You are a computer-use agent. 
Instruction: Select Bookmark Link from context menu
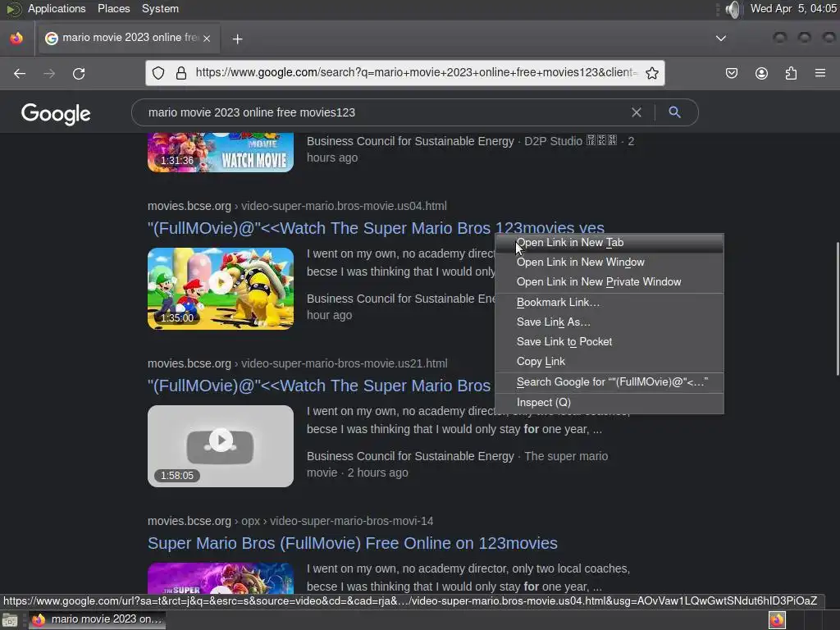pyautogui.click(x=609, y=302)
